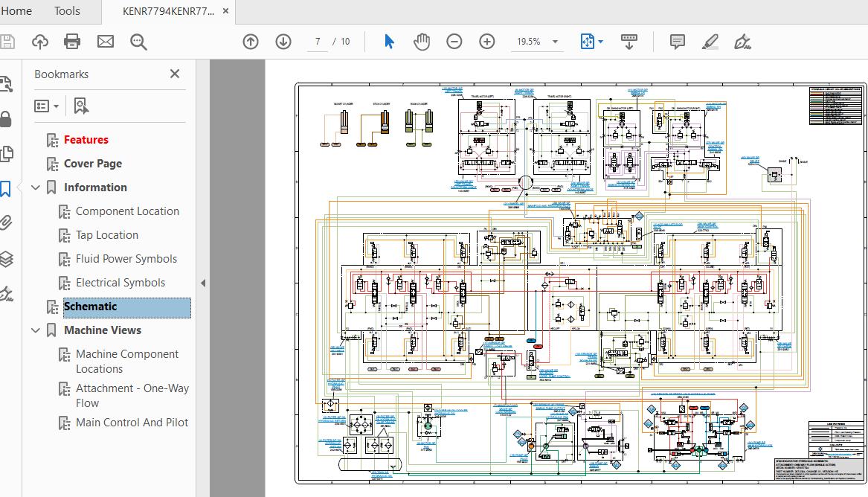Open the Electrical Symbols bookmark

tap(120, 282)
